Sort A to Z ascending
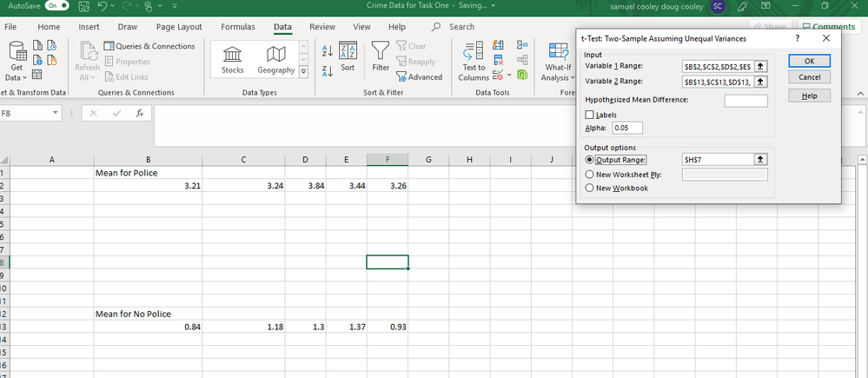Image resolution: width=868 pixels, height=378 pixels. click(328, 51)
